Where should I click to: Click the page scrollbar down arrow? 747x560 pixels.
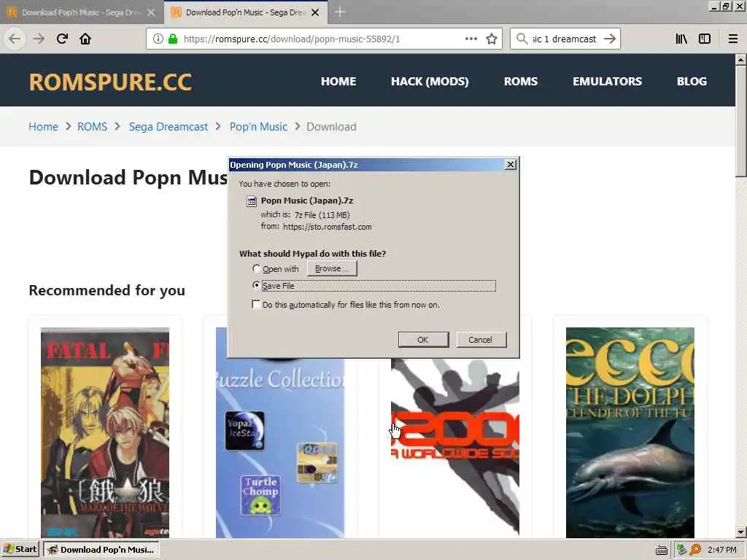click(x=740, y=532)
